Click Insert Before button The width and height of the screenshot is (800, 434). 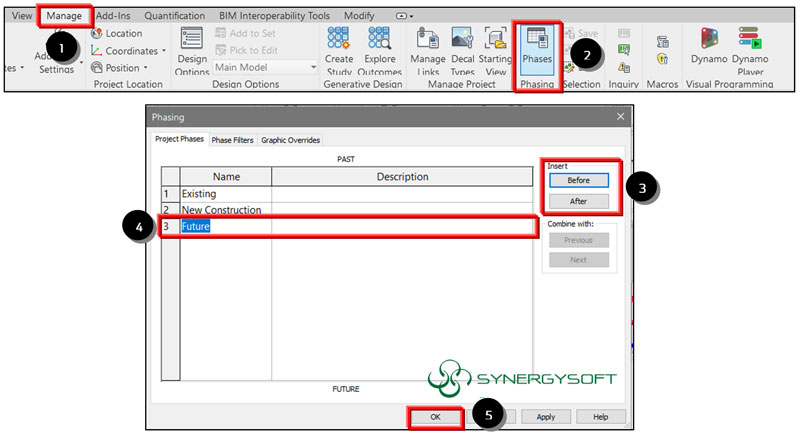pos(579,180)
